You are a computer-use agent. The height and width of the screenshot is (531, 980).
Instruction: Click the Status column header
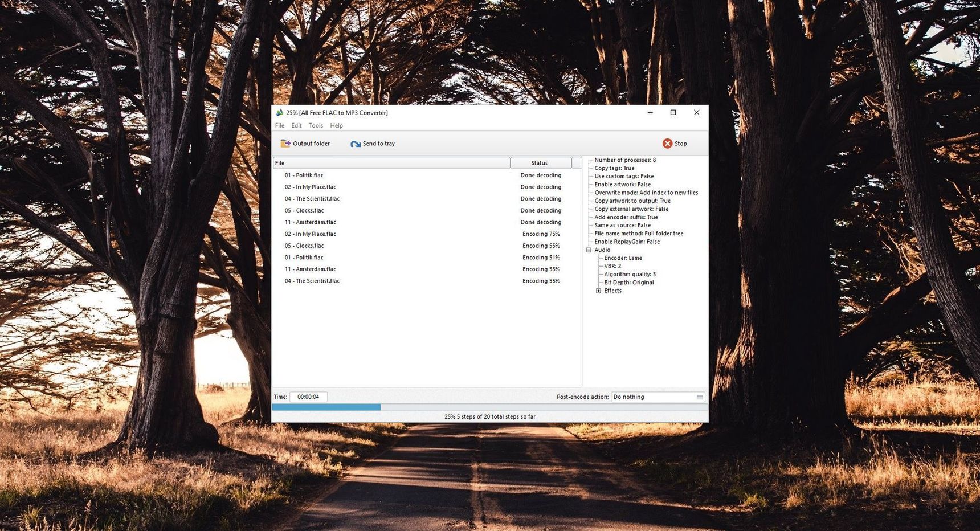click(x=541, y=163)
